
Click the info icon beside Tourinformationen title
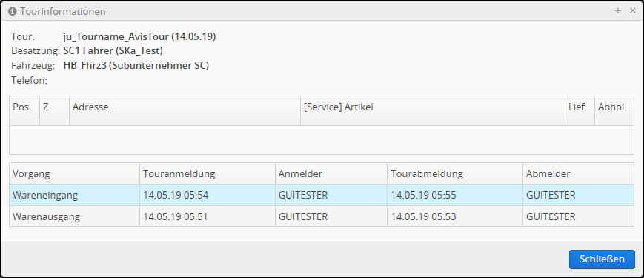click(x=13, y=12)
